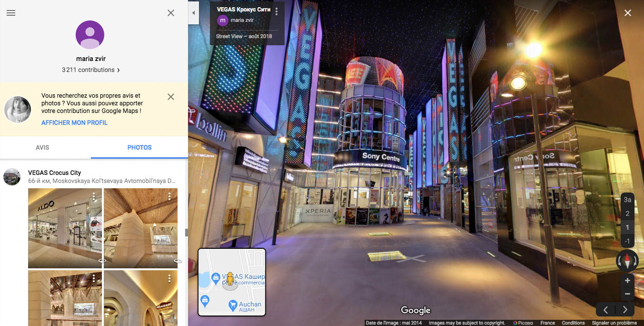Click the VEGAS Крокус Сити title in info card
This screenshot has width=644, height=326.
(x=243, y=10)
